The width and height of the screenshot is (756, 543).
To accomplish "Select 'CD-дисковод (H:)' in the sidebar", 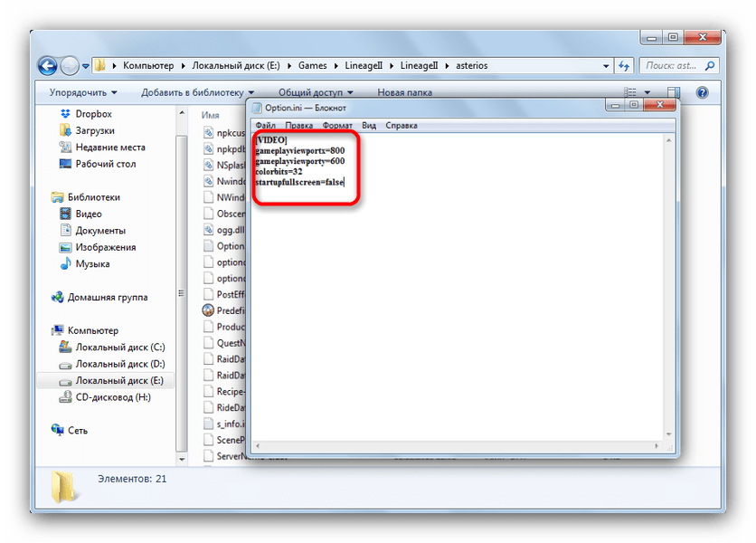I will pyautogui.click(x=105, y=397).
